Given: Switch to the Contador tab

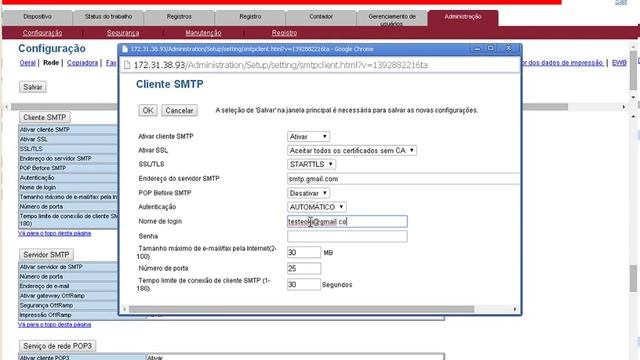Looking at the screenshot, I should click(321, 17).
